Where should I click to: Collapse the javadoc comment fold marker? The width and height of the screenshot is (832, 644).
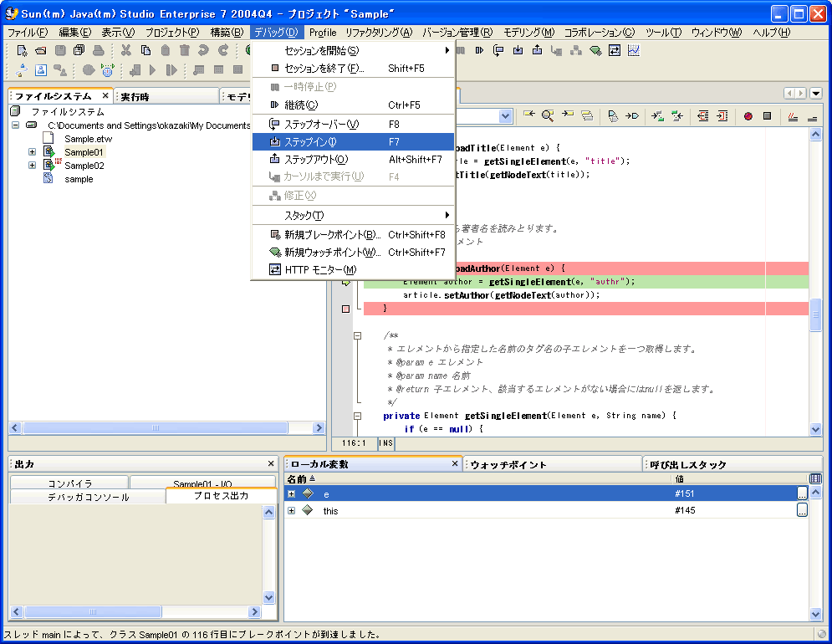358,335
